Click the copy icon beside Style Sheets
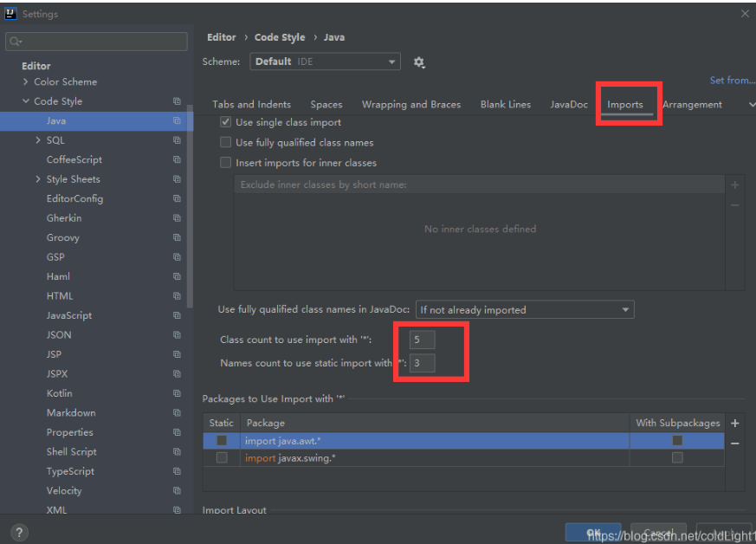 tap(177, 179)
